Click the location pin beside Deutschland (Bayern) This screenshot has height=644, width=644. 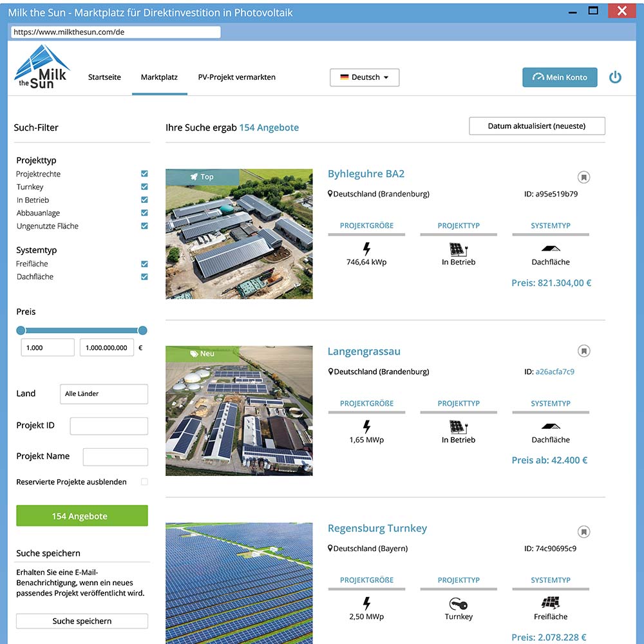pos(330,548)
